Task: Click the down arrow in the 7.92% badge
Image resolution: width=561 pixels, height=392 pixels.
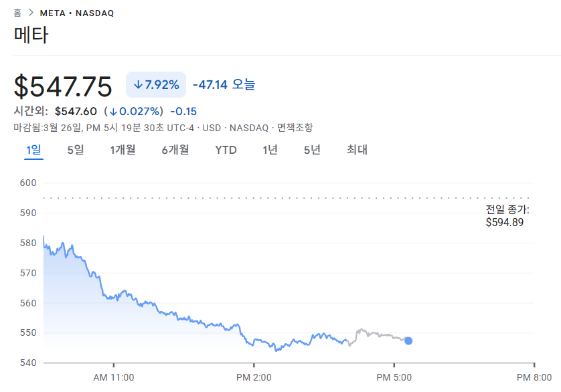Action: tap(138, 85)
